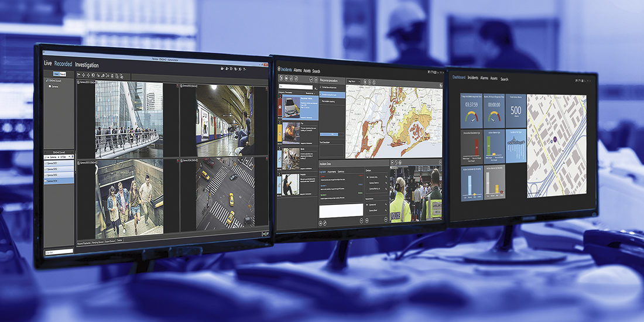Open the Total Active Alarms 500 tile
This screenshot has width=644, height=322.
515,111
